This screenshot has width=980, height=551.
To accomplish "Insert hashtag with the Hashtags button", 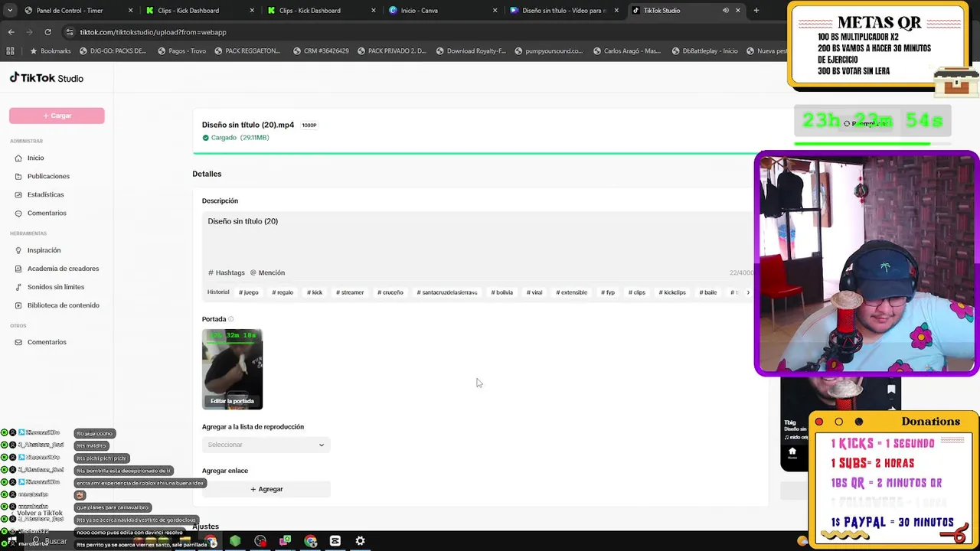I will 227,272.
